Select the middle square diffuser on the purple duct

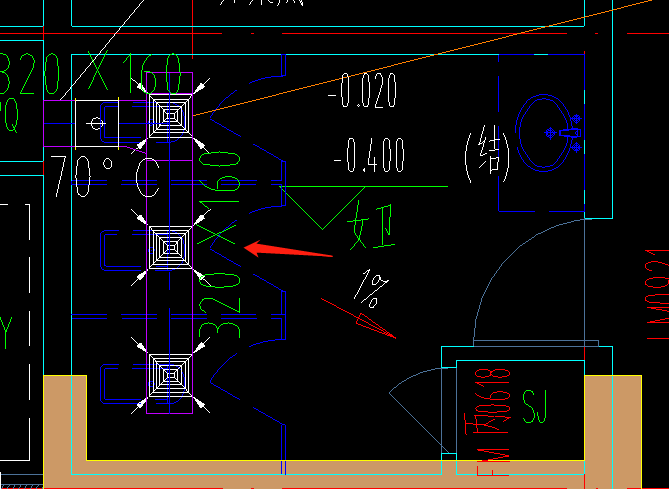coord(170,247)
